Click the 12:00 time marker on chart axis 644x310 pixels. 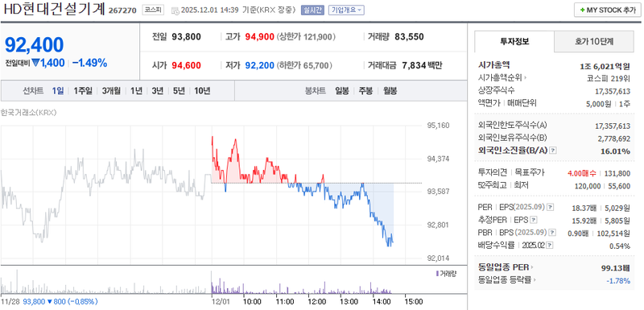(x=316, y=302)
